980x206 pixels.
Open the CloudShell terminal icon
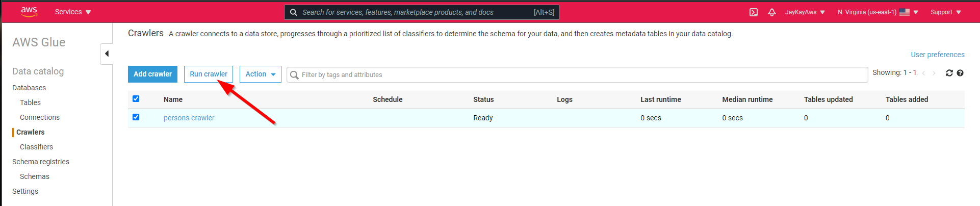754,12
